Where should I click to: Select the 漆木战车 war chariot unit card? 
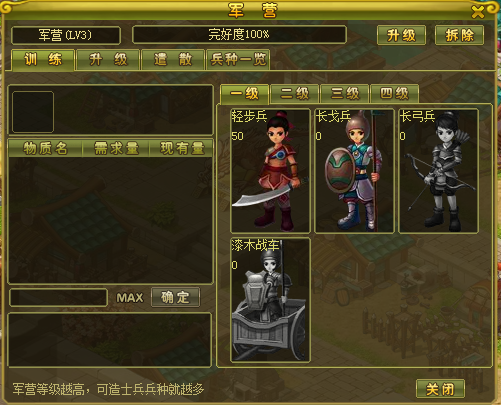pyautogui.click(x=270, y=300)
